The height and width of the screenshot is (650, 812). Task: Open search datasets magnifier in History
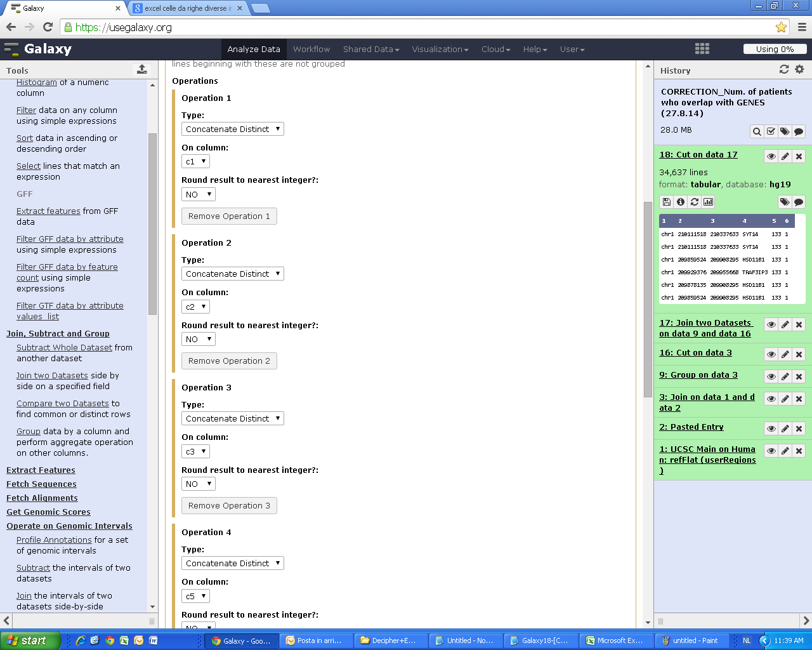pos(757,131)
